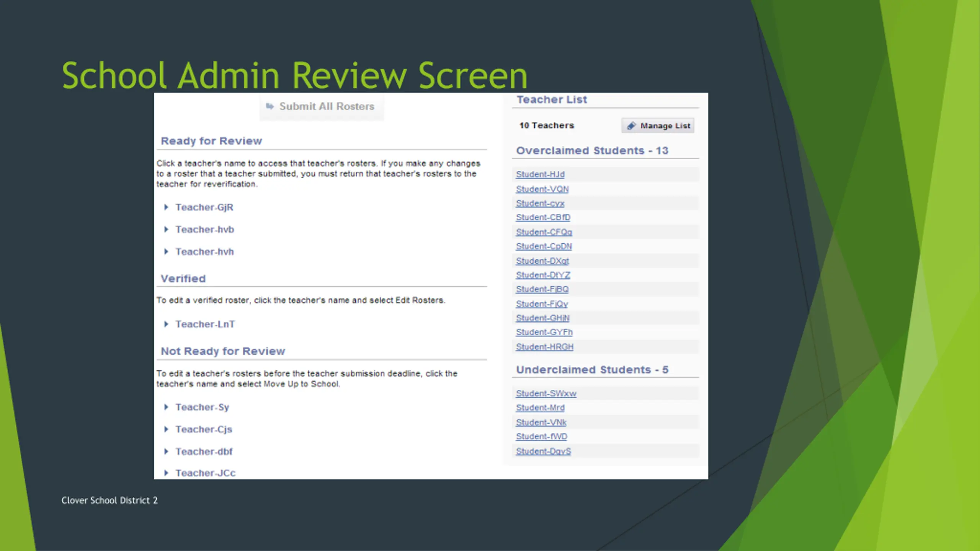Open the Student-CpDN link
The image size is (980, 551).
click(x=544, y=246)
